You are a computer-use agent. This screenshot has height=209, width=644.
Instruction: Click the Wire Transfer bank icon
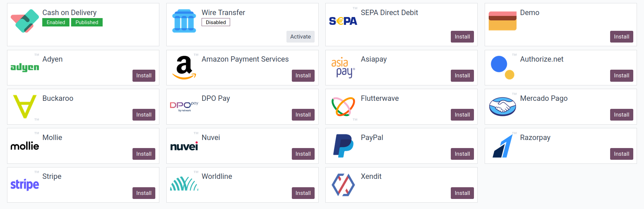[184, 21]
